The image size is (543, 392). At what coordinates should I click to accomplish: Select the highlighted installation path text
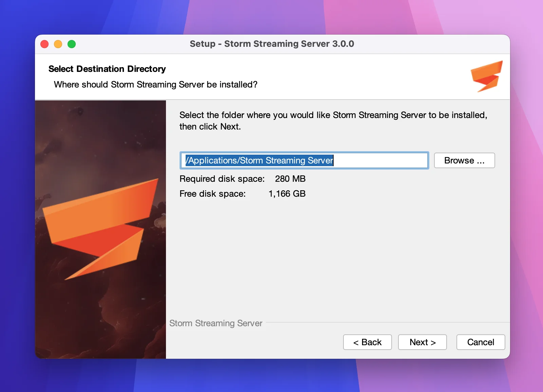[x=260, y=160]
